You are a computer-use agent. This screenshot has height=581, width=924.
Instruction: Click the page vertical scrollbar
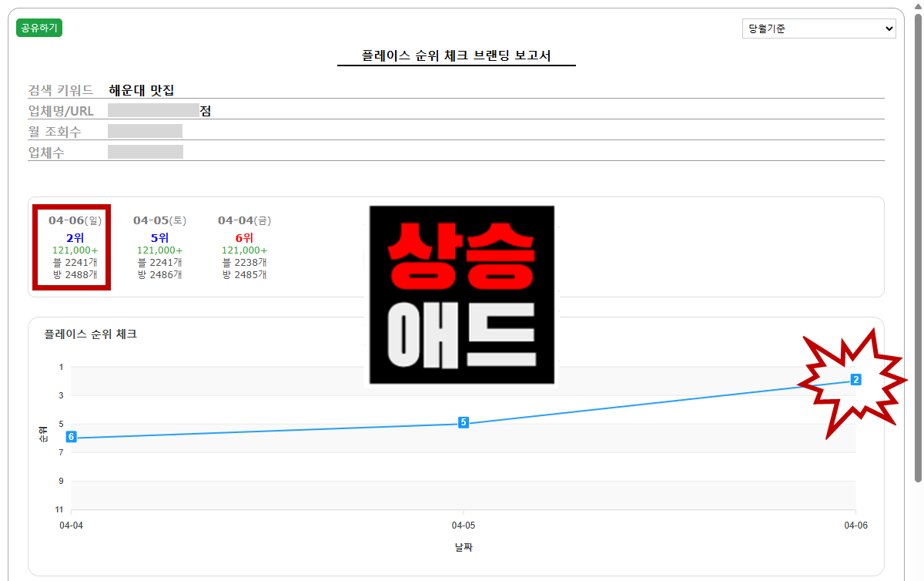point(918,247)
